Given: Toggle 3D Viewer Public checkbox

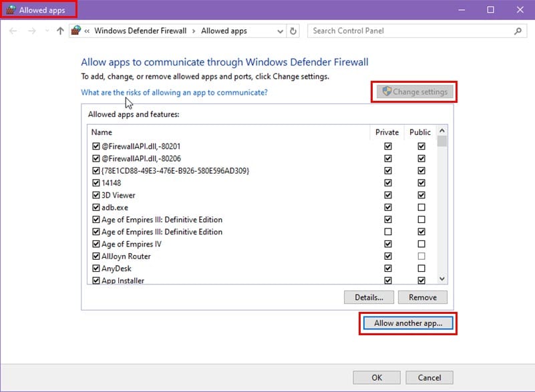Looking at the screenshot, I should 421,195.
